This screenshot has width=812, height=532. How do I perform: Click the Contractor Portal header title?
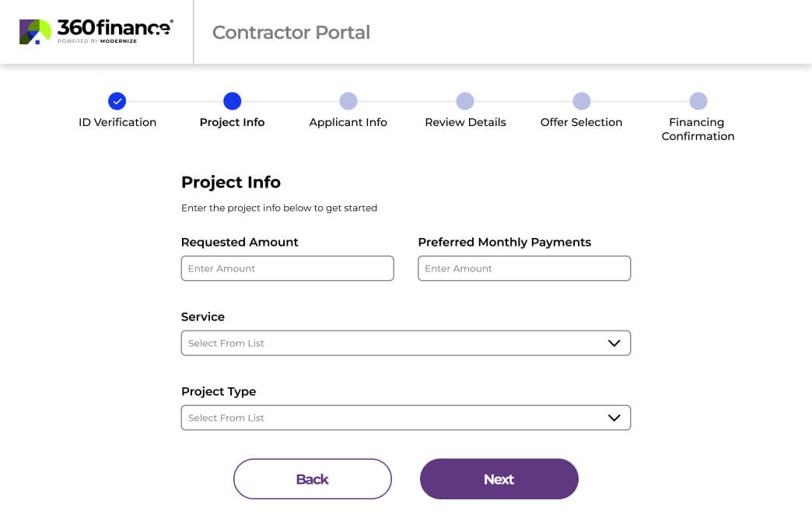[291, 32]
